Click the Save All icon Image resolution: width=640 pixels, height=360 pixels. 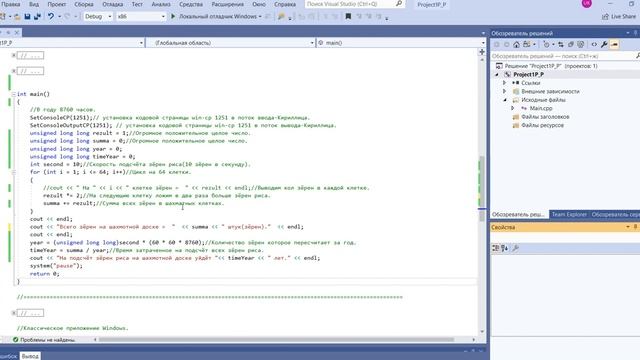click(38, 17)
